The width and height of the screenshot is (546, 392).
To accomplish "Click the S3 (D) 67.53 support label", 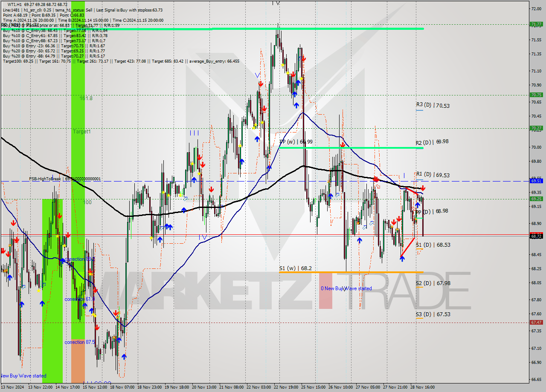I will click(x=433, y=314).
